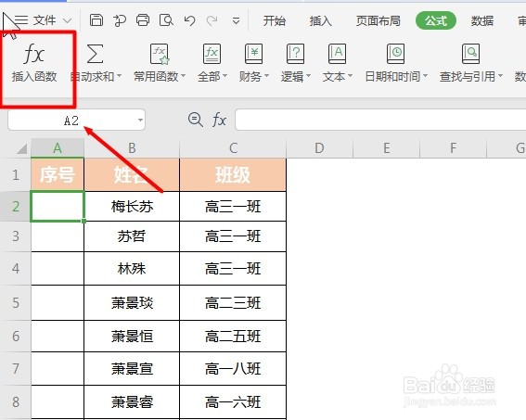Click the cell containing 高二三班
This screenshot has height=420, width=526.
pos(233,303)
